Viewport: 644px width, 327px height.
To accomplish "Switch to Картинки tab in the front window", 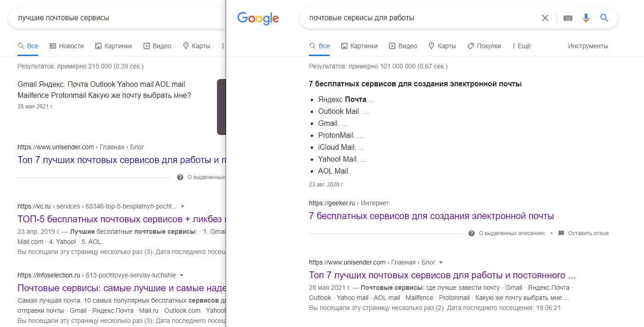I will 359,46.
